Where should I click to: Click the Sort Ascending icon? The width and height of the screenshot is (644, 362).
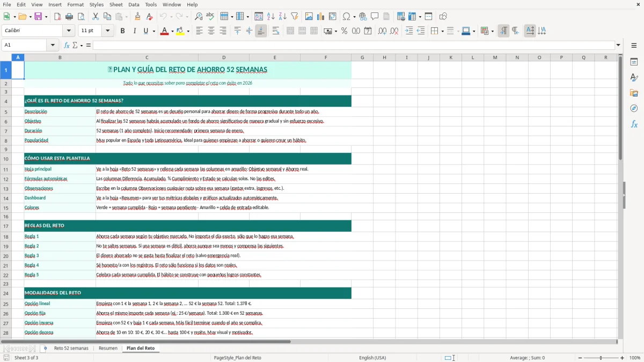click(270, 17)
